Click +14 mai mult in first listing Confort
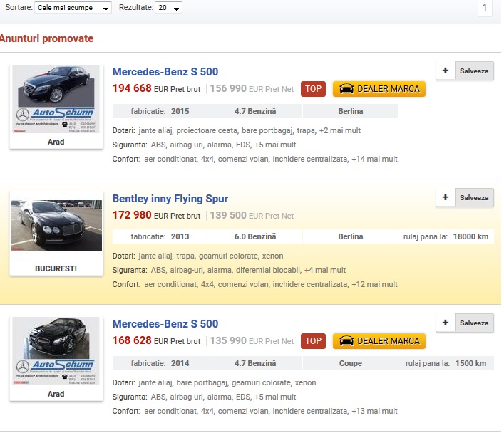 374,159
